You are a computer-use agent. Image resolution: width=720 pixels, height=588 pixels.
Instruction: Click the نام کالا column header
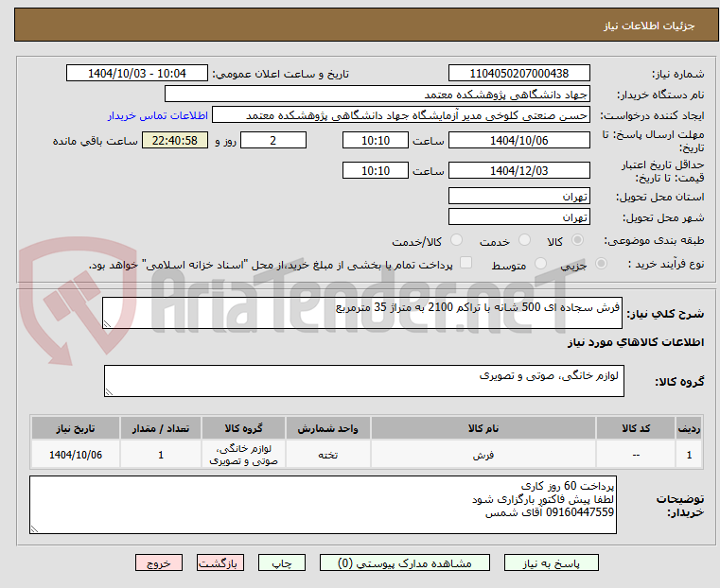coord(483,428)
